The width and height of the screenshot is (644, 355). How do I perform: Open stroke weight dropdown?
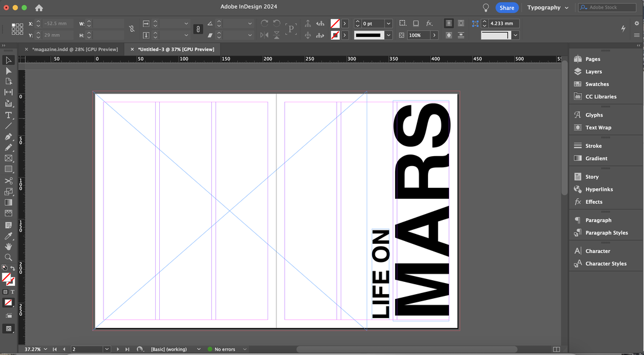click(389, 23)
